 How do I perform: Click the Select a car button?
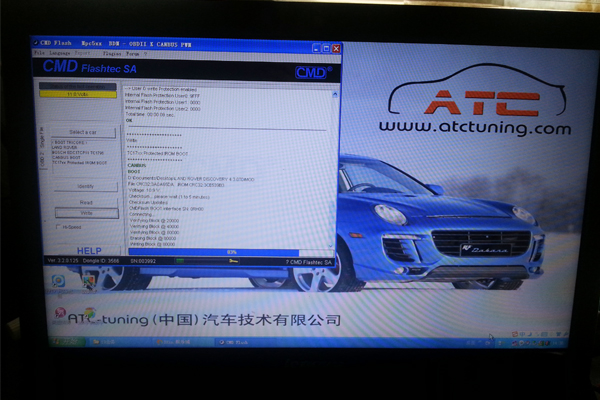[x=83, y=132]
